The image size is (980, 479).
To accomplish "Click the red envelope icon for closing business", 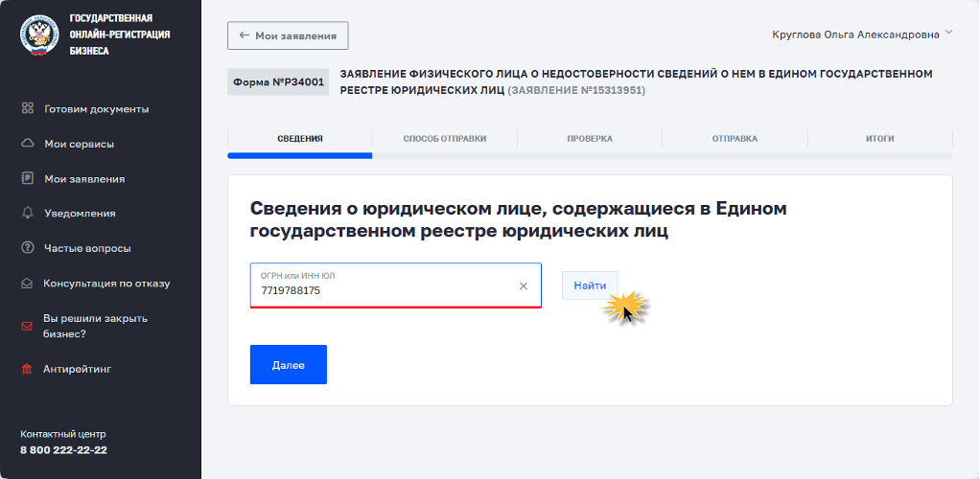I will pos(27,326).
